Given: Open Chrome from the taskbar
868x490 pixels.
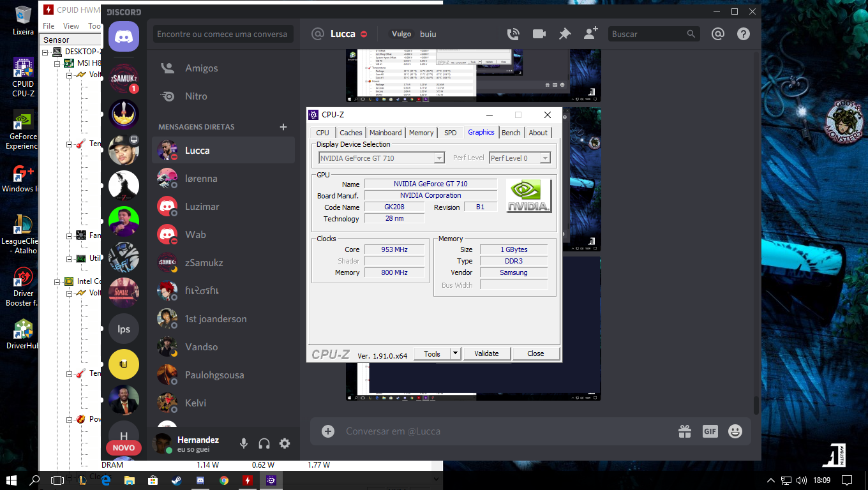Looking at the screenshot, I should click(x=223, y=480).
